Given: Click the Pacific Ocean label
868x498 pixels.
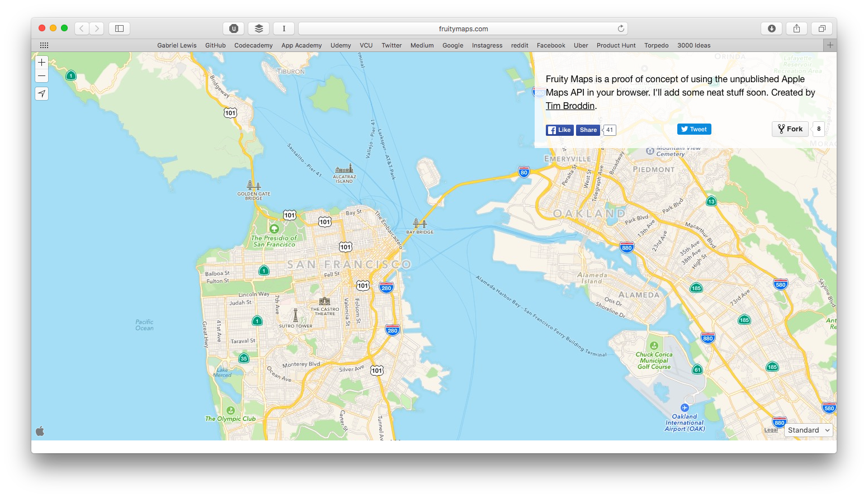Looking at the screenshot, I should pyautogui.click(x=144, y=325).
